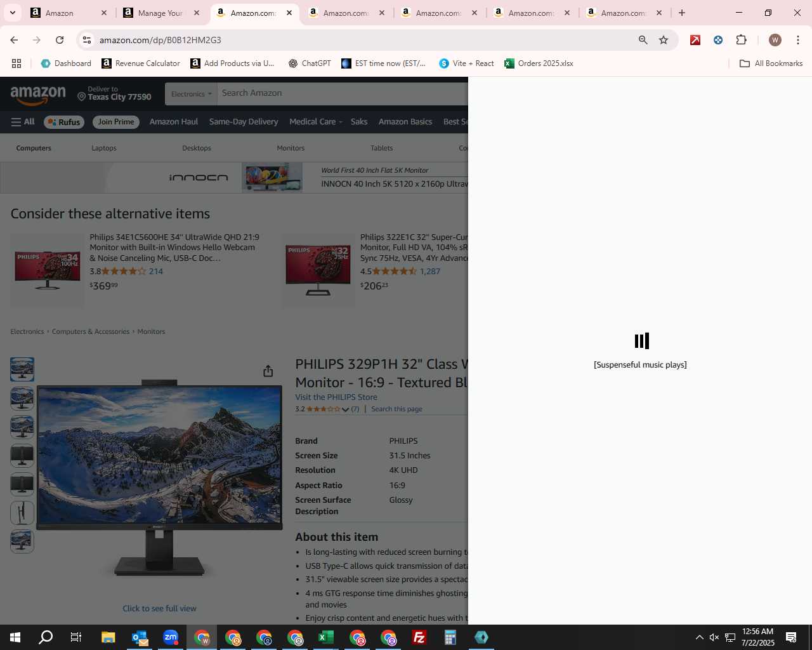Open Chrome profile W avatar
Image resolution: width=812 pixels, height=650 pixels.
775,40
